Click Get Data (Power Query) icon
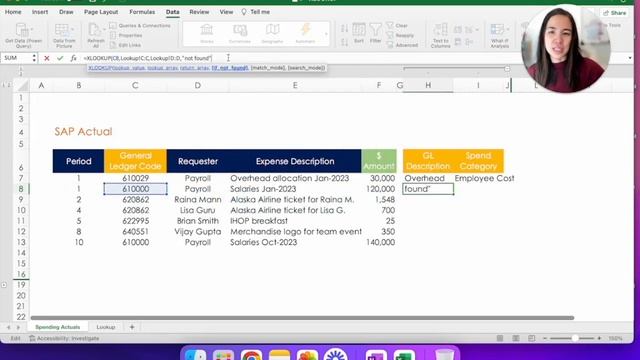The width and height of the screenshot is (640, 360). [x=21, y=30]
